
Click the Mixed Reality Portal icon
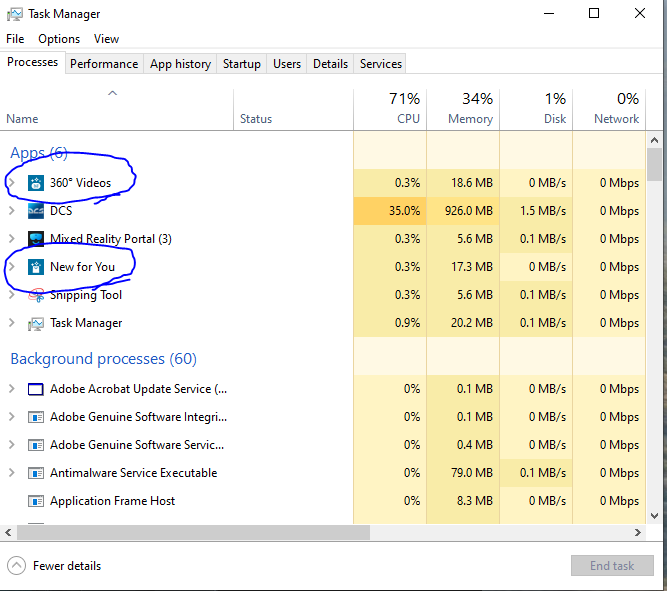point(36,239)
